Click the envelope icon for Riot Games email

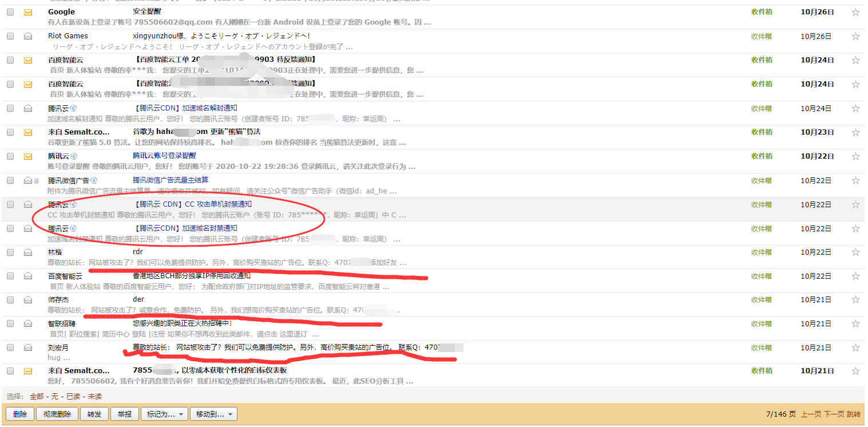click(x=28, y=36)
